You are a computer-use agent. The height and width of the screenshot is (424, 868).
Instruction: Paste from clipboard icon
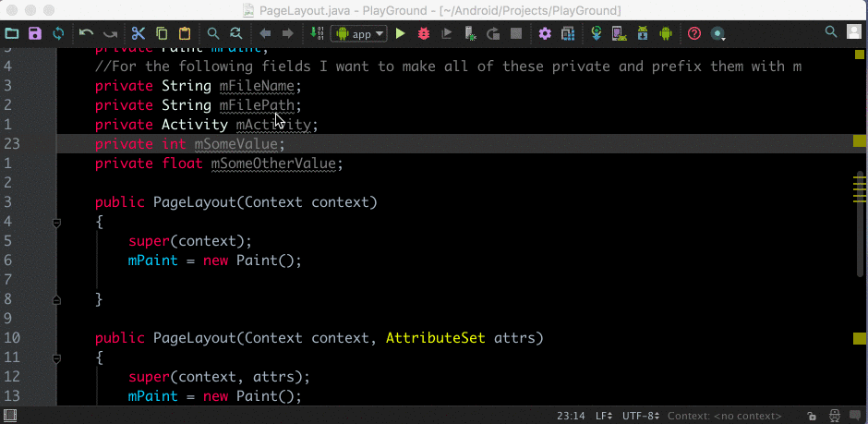coord(185,34)
